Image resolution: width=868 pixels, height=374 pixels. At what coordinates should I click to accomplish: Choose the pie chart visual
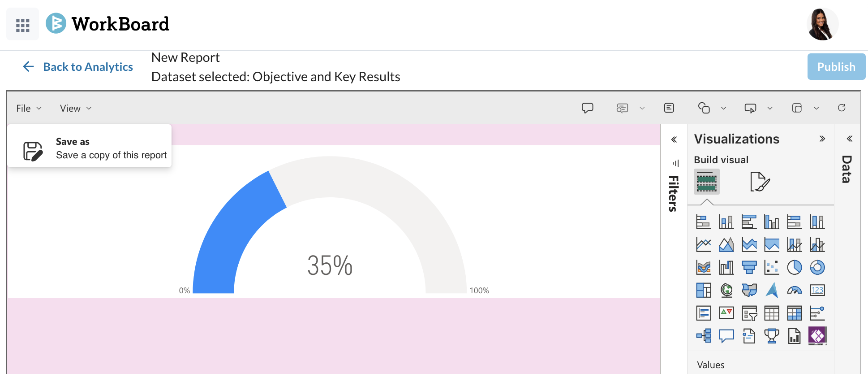pyautogui.click(x=794, y=267)
